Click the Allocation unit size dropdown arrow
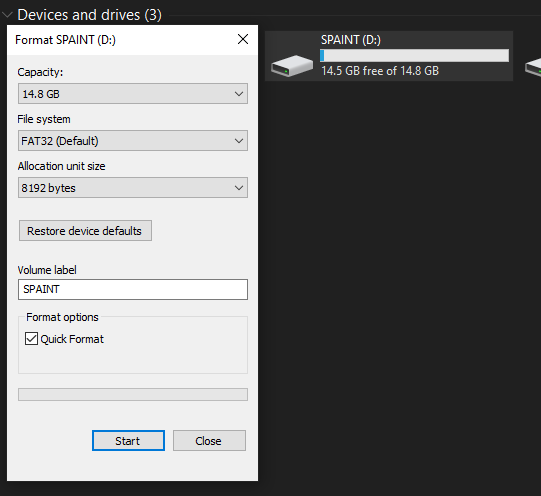541x496 pixels. point(239,188)
